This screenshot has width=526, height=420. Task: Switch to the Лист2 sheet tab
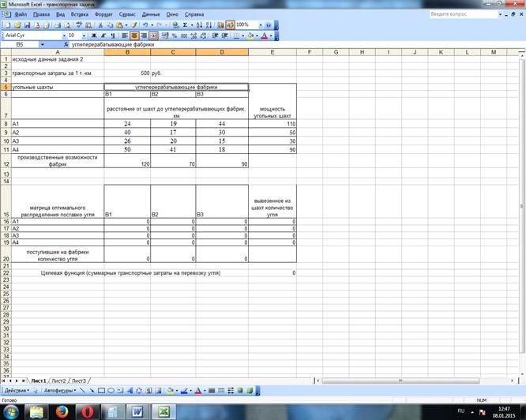(x=59, y=381)
